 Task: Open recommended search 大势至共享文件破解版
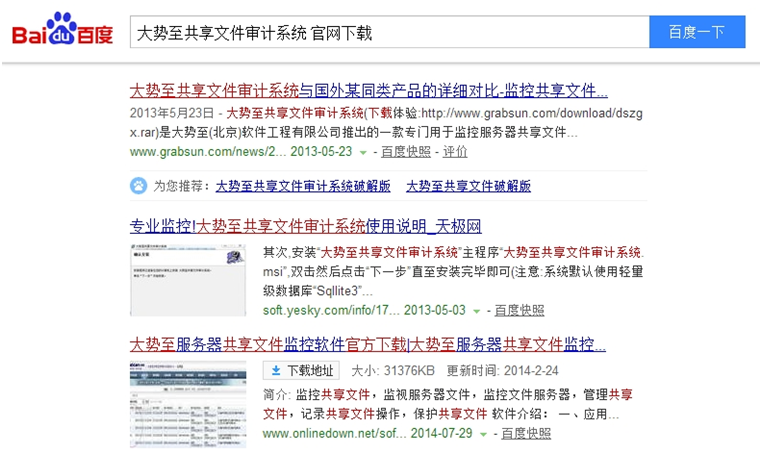tap(468, 186)
